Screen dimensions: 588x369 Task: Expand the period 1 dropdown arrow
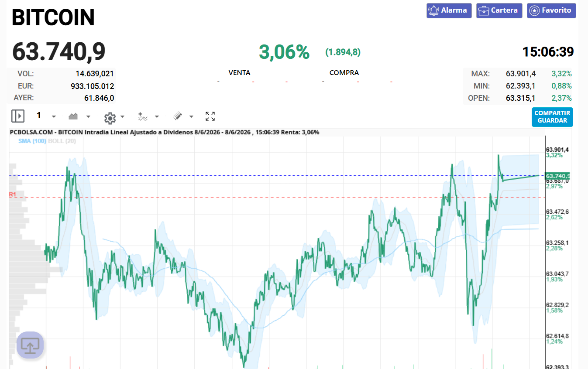[54, 117]
